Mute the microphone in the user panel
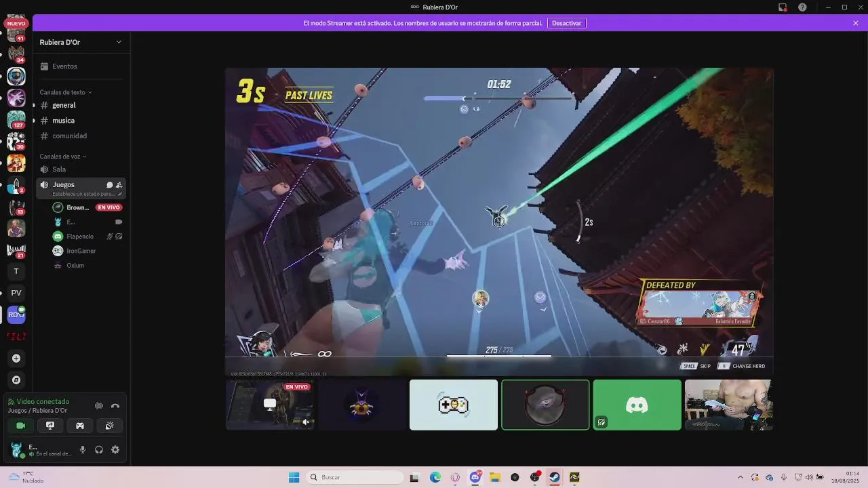 [83, 449]
